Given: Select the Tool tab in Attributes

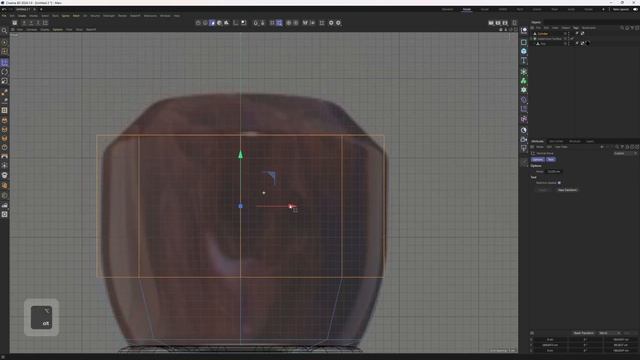Looking at the screenshot, I should pos(551,160).
